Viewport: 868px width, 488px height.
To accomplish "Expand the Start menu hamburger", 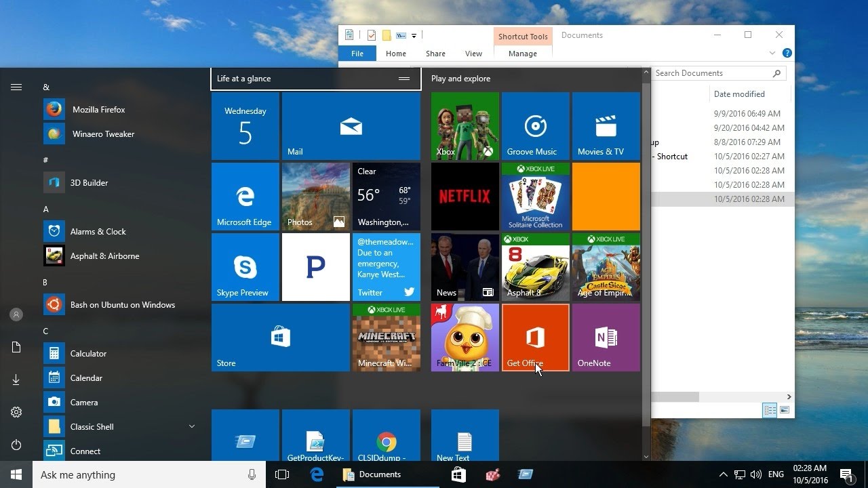I will click(16, 87).
